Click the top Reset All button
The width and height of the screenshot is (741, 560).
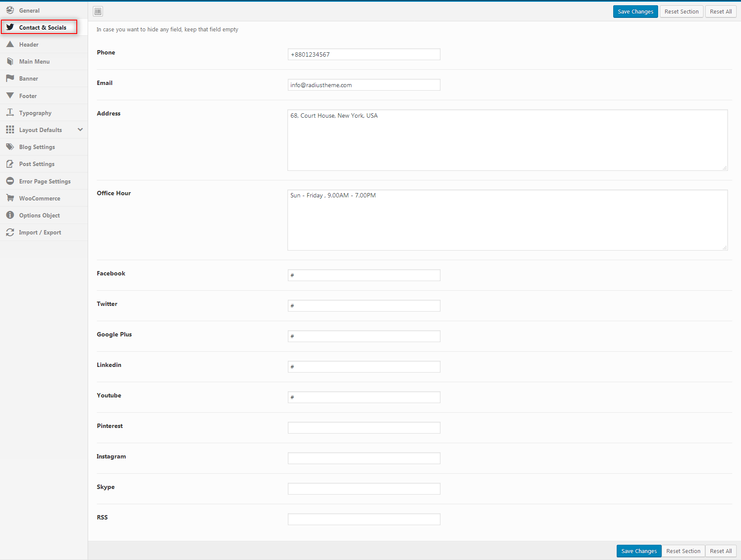(x=721, y=11)
